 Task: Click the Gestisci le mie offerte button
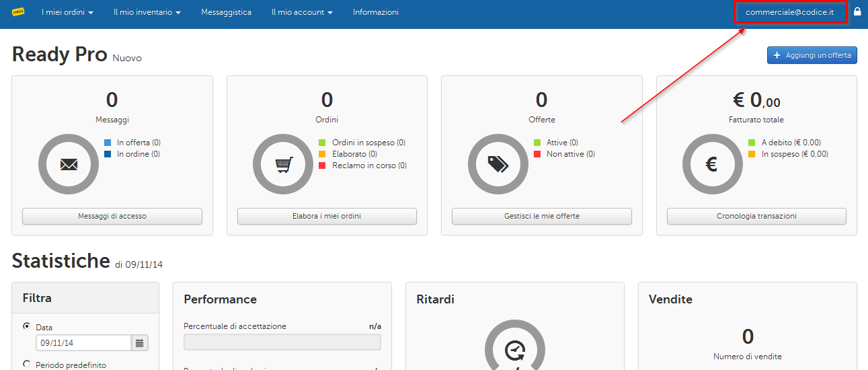pyautogui.click(x=542, y=216)
